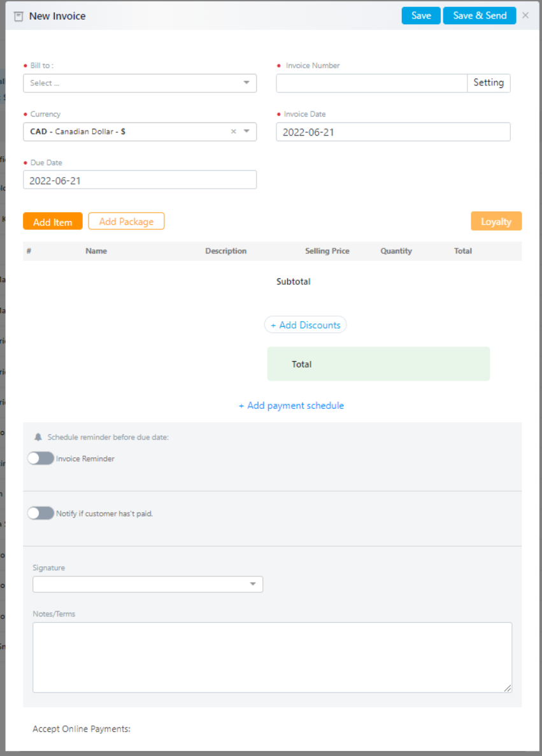The height and width of the screenshot is (756, 542).
Task: Click the Due Date field
Action: tap(140, 180)
